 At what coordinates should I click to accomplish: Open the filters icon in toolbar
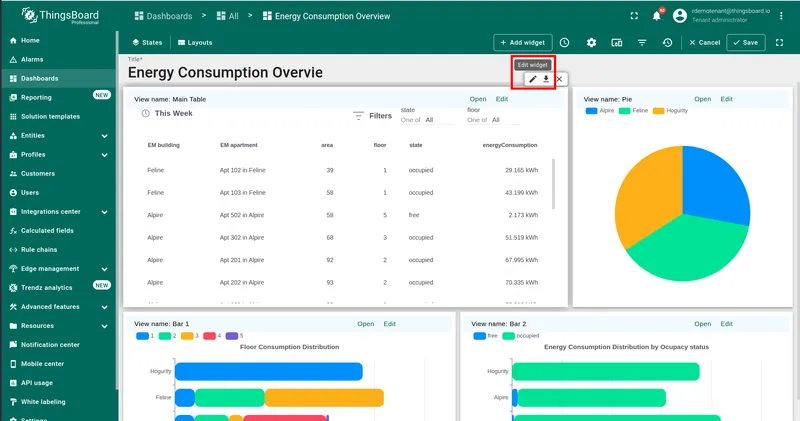click(x=642, y=43)
